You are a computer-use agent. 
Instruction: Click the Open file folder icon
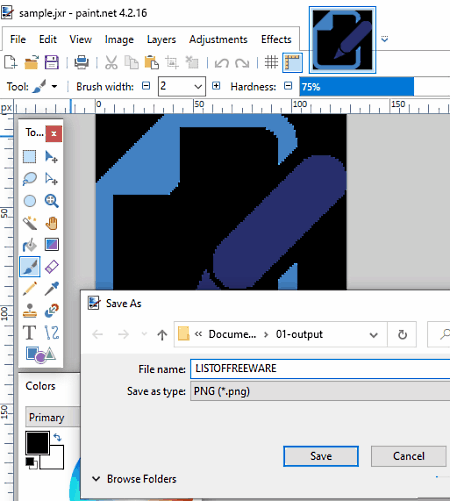31,62
